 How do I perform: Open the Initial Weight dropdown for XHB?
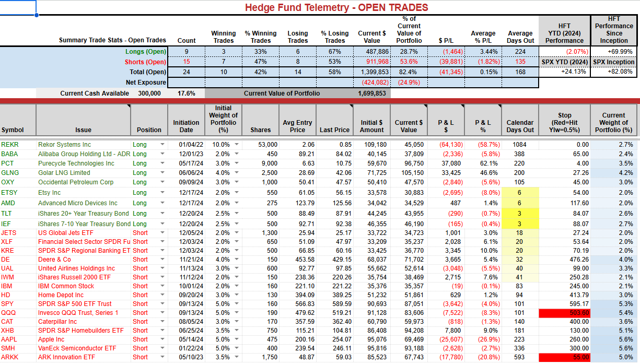237,331
